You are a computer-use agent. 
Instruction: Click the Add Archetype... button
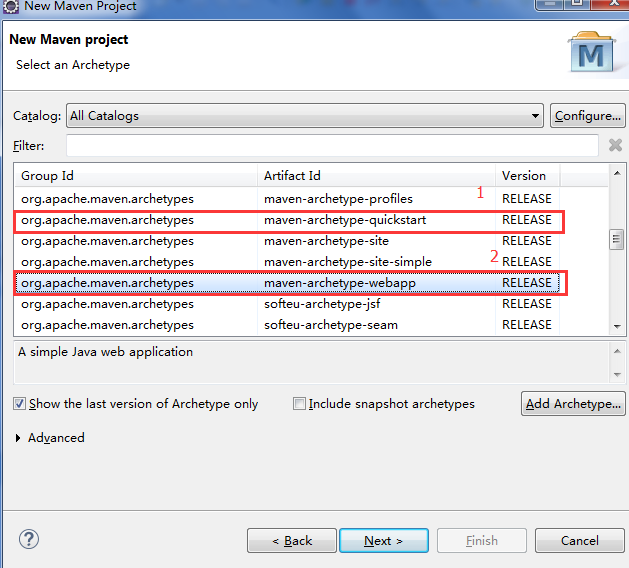coord(573,404)
